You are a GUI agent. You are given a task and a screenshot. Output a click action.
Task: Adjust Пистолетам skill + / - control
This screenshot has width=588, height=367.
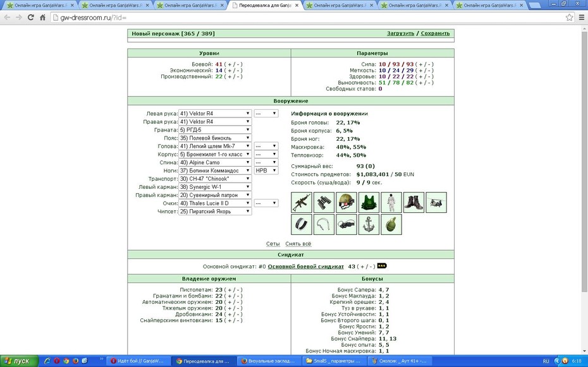(233, 290)
